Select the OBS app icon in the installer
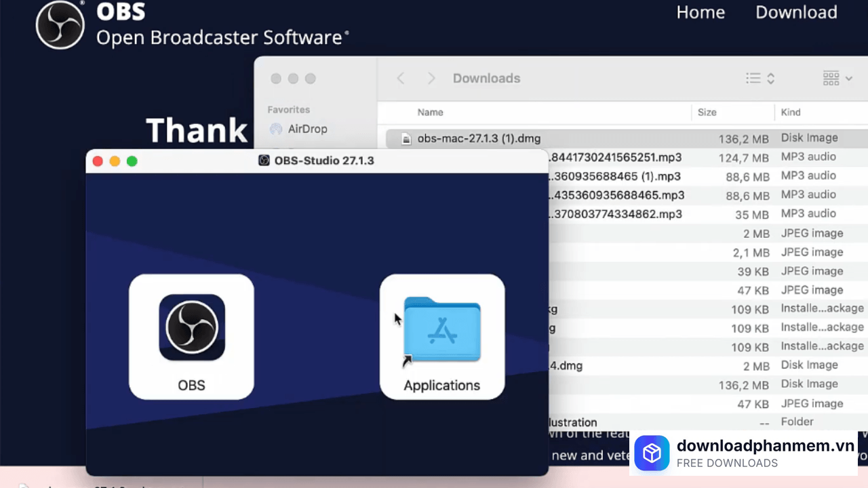The height and width of the screenshot is (488, 868). [x=191, y=327]
